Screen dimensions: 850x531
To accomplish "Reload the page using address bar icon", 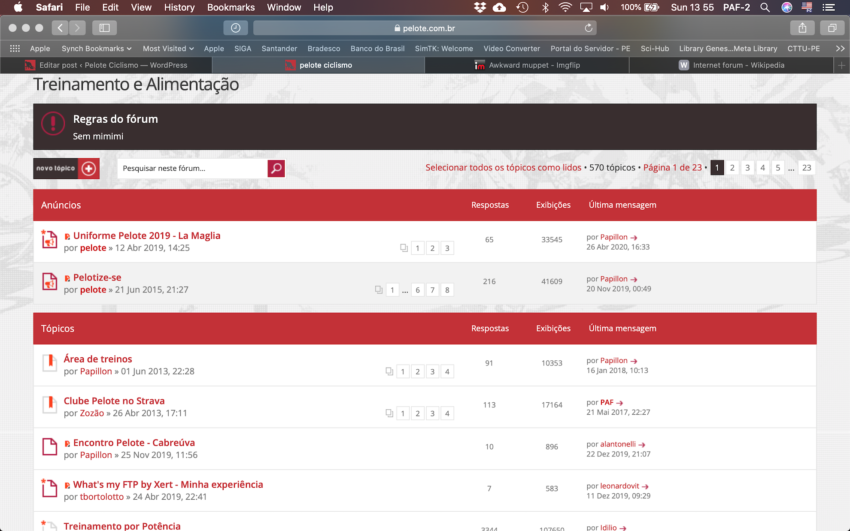I will point(589,28).
